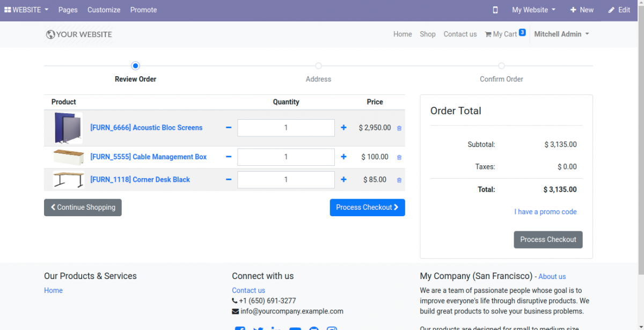Viewport: 644px width, 330px height.
Task: Click the Address step circle
Action: point(318,65)
